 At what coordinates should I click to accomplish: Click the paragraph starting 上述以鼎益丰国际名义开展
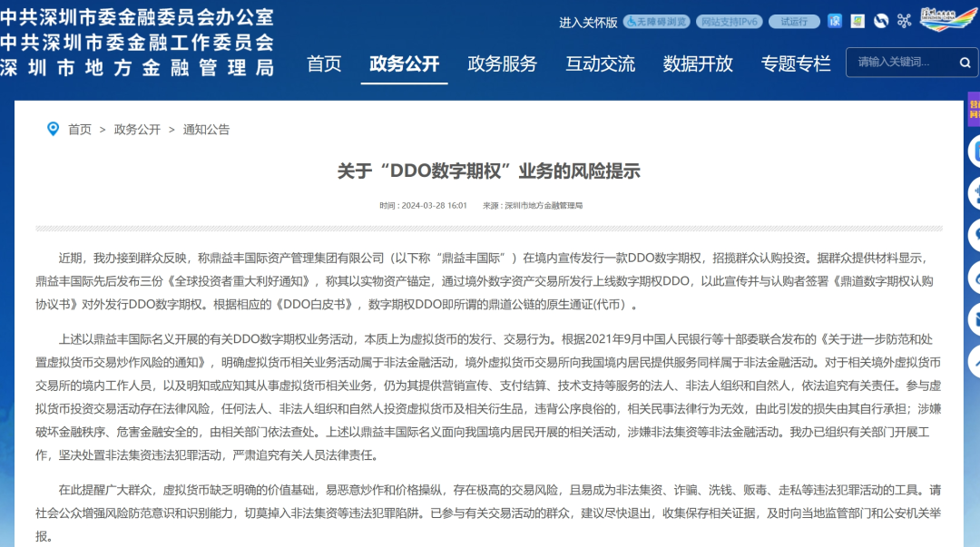pyautogui.click(x=489, y=397)
